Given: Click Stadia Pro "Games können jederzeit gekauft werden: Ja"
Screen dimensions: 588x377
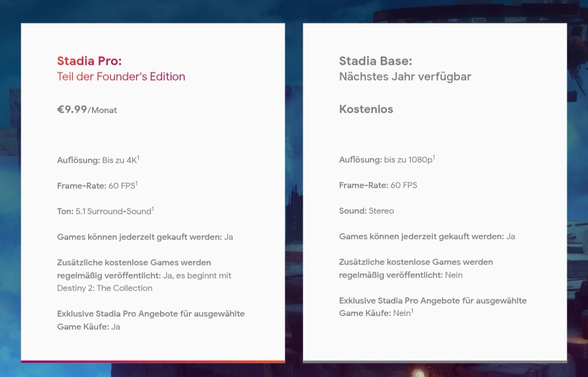Looking at the screenshot, I should point(145,237).
